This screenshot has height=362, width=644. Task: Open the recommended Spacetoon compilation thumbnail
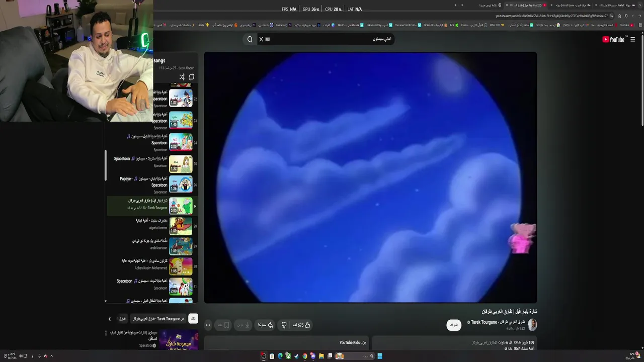pyautogui.click(x=179, y=340)
